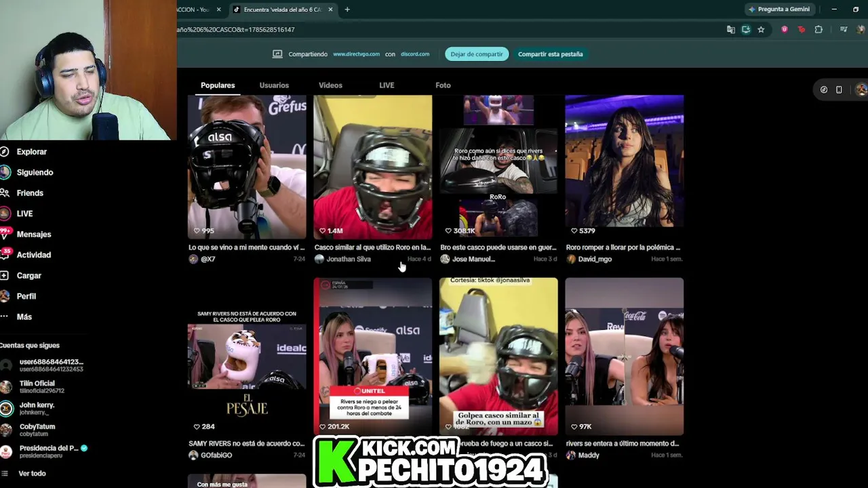This screenshot has width=868, height=488.
Task: Open the Explorar compass icon in sidebar
Action: 4,152
